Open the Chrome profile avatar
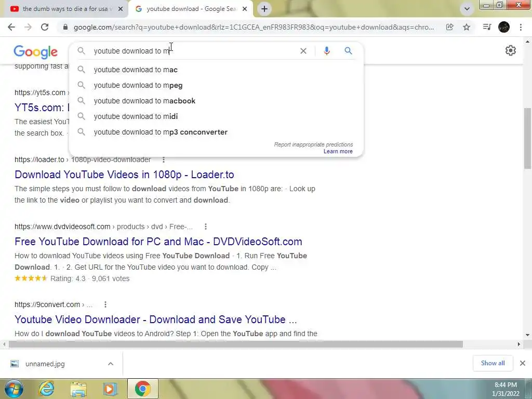The width and height of the screenshot is (532, 399). [x=504, y=27]
